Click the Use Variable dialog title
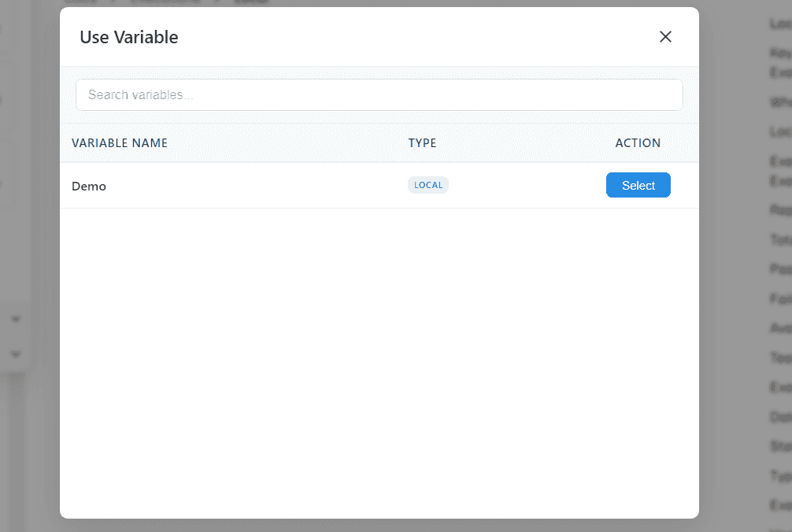792x532 pixels. (x=129, y=37)
